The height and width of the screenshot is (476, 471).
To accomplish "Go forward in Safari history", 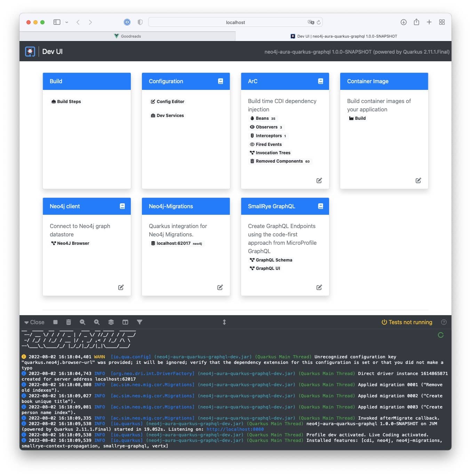I will 90,22.
